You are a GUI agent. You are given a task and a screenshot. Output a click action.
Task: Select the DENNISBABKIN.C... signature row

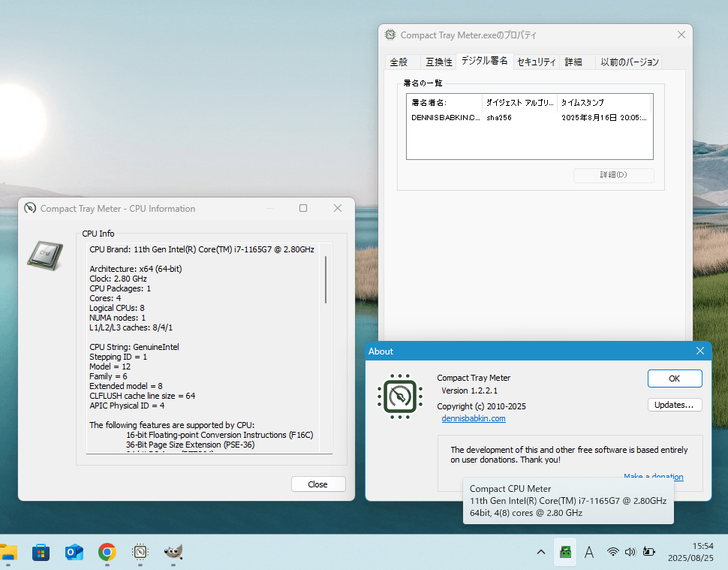coord(529,118)
